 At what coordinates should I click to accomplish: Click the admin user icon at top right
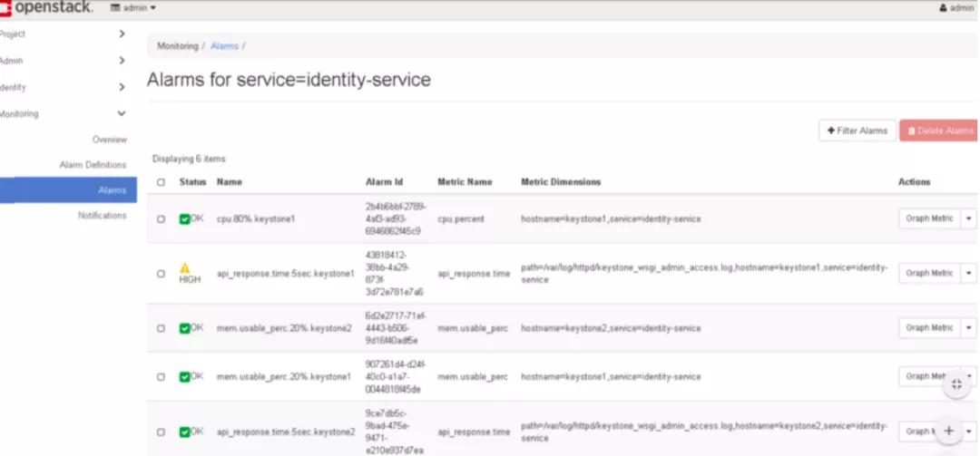(943, 8)
